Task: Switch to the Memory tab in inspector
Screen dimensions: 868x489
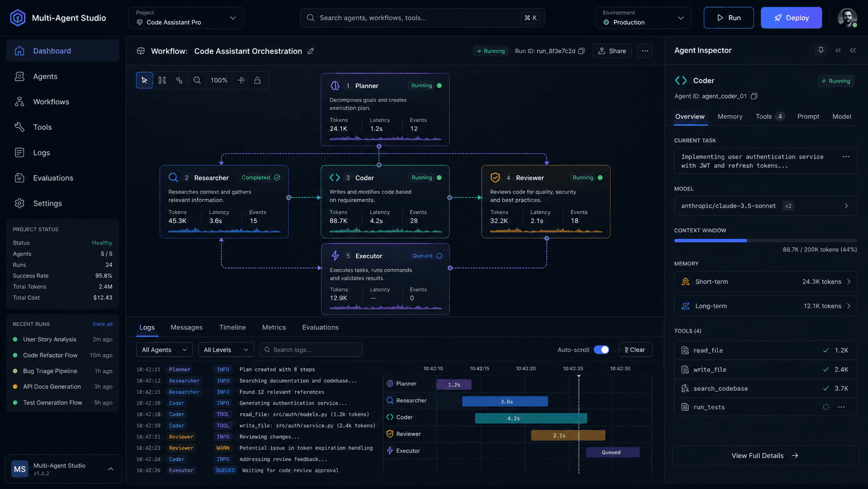Action: tap(730, 116)
